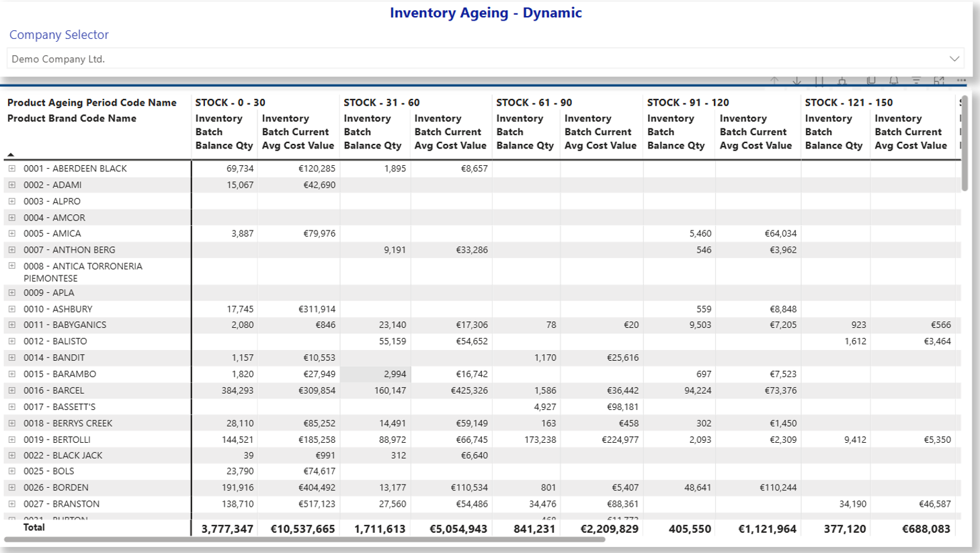Expand the 0026 - BORDEN row
The image size is (980, 553).
[x=12, y=487]
